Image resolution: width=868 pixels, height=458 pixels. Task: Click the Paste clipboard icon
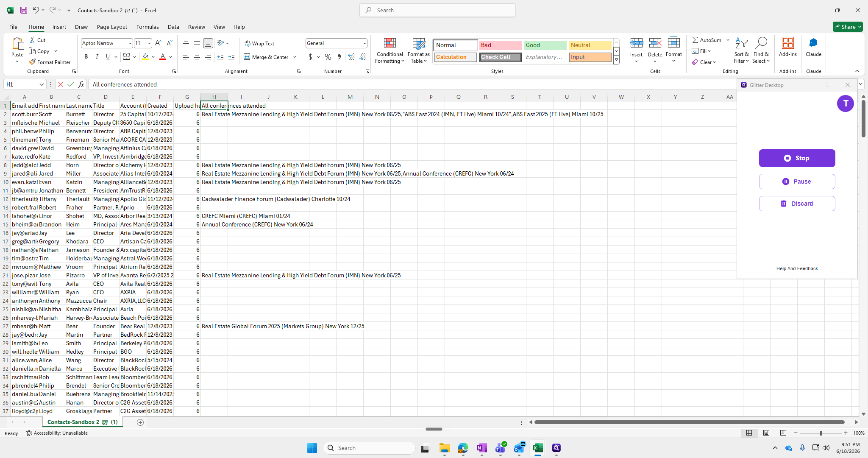coord(17,44)
